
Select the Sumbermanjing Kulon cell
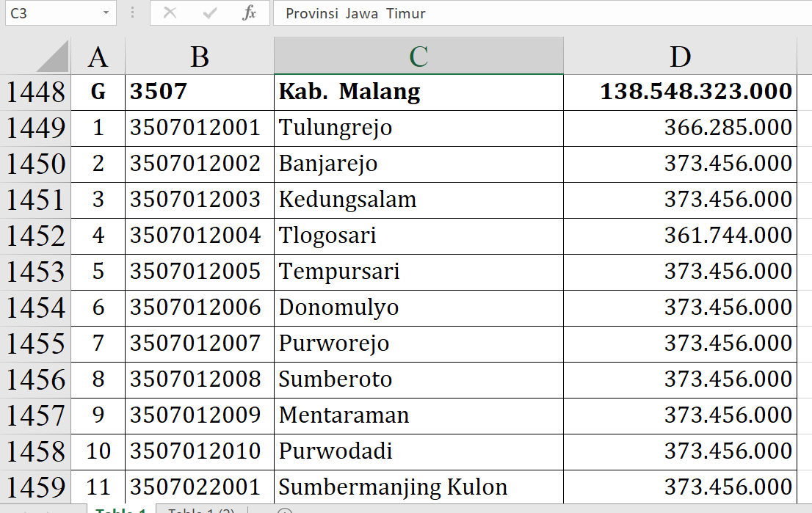tap(418, 487)
